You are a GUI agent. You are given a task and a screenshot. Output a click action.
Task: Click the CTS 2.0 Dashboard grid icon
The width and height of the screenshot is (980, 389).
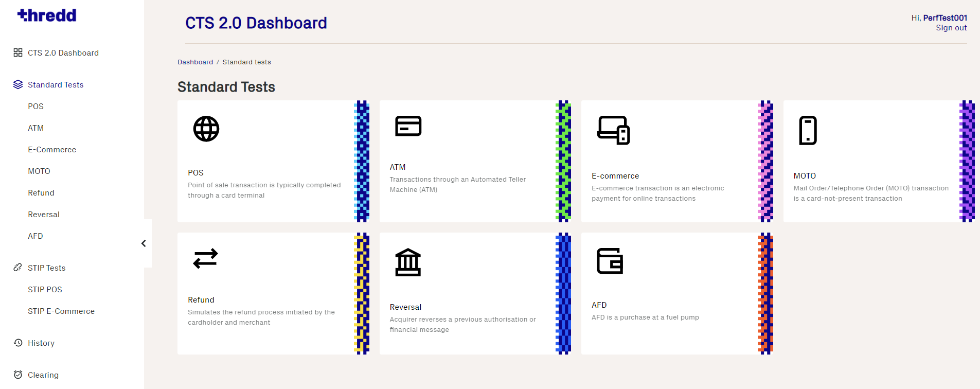click(x=18, y=52)
